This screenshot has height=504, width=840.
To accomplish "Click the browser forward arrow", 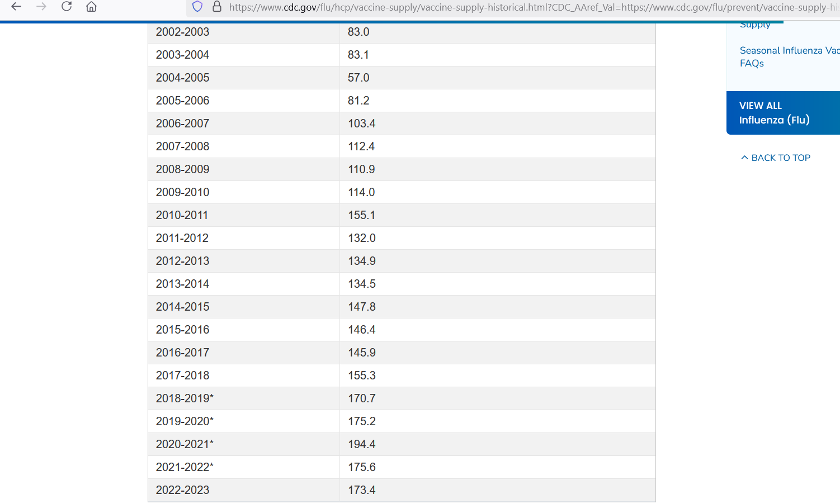I will pos(41,7).
